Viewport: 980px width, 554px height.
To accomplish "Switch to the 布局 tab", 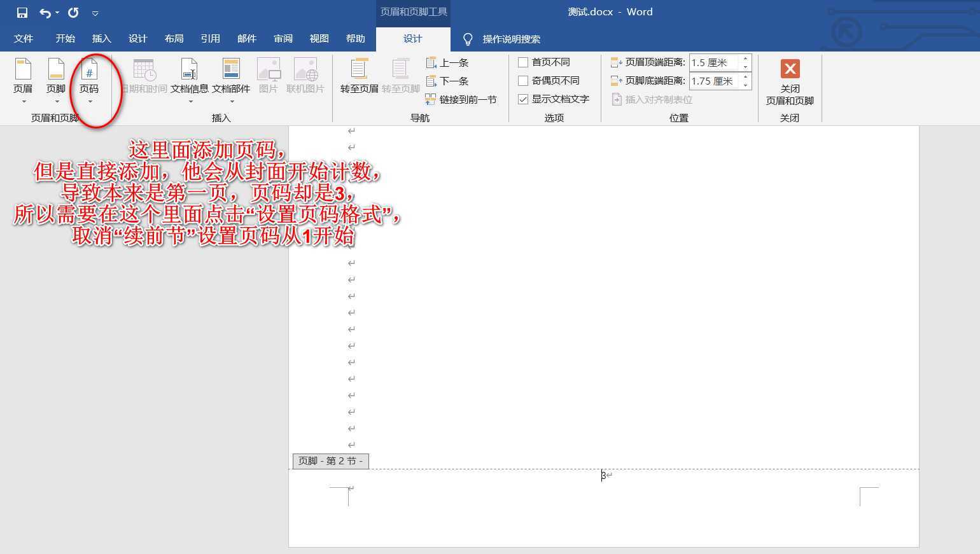I will (174, 39).
